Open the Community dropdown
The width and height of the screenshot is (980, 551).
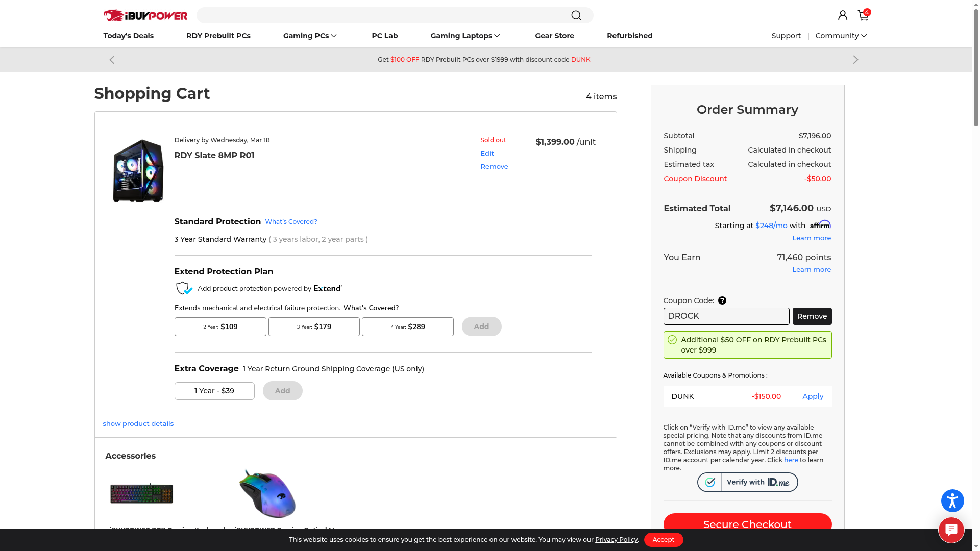pos(841,36)
